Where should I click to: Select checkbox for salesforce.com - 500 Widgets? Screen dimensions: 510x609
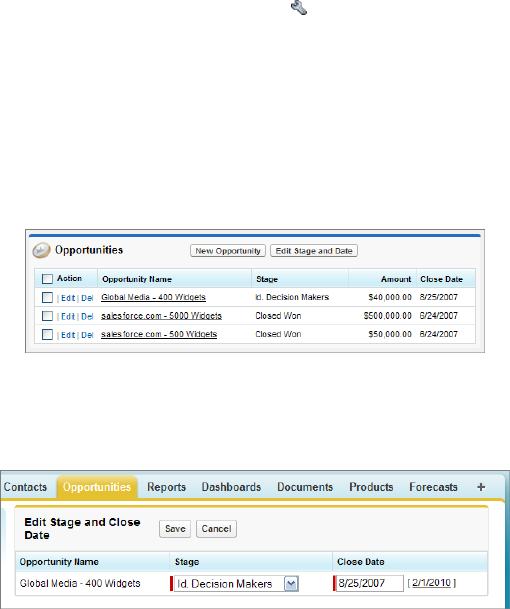(47, 334)
